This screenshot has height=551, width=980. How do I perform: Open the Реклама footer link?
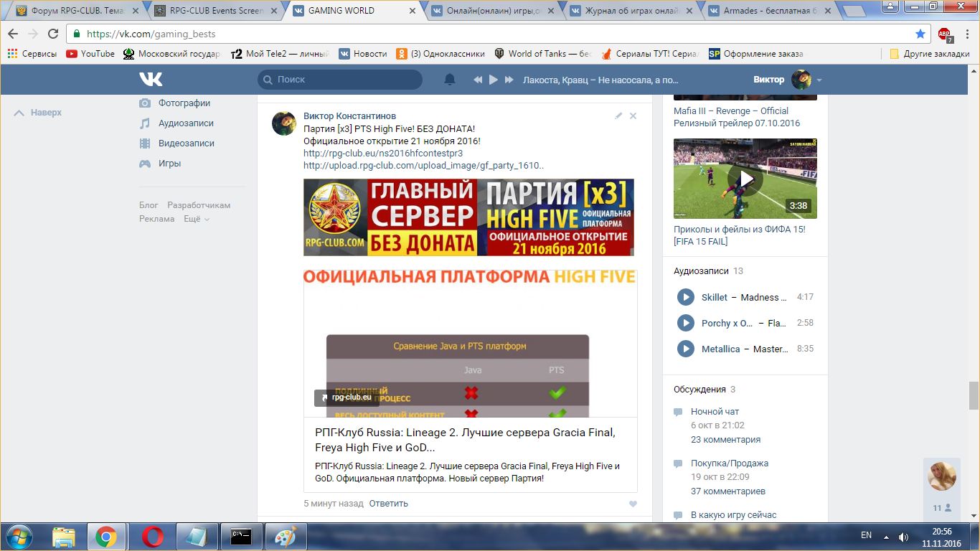coord(157,219)
